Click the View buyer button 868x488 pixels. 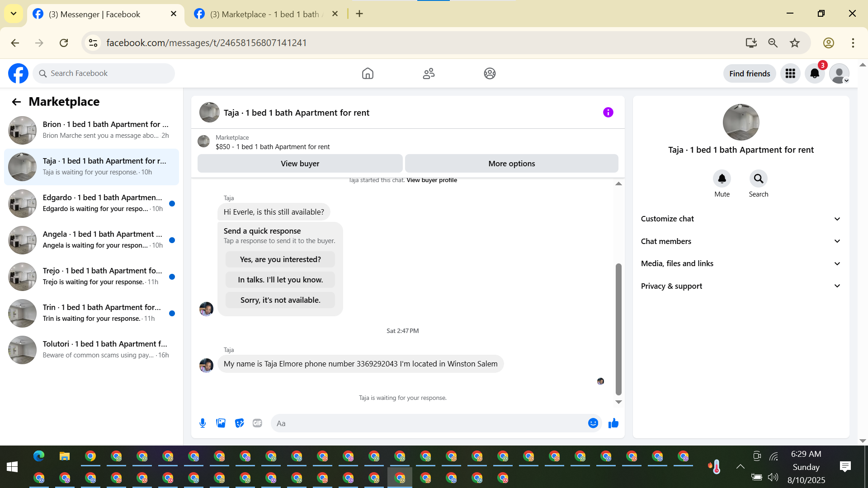click(x=300, y=164)
